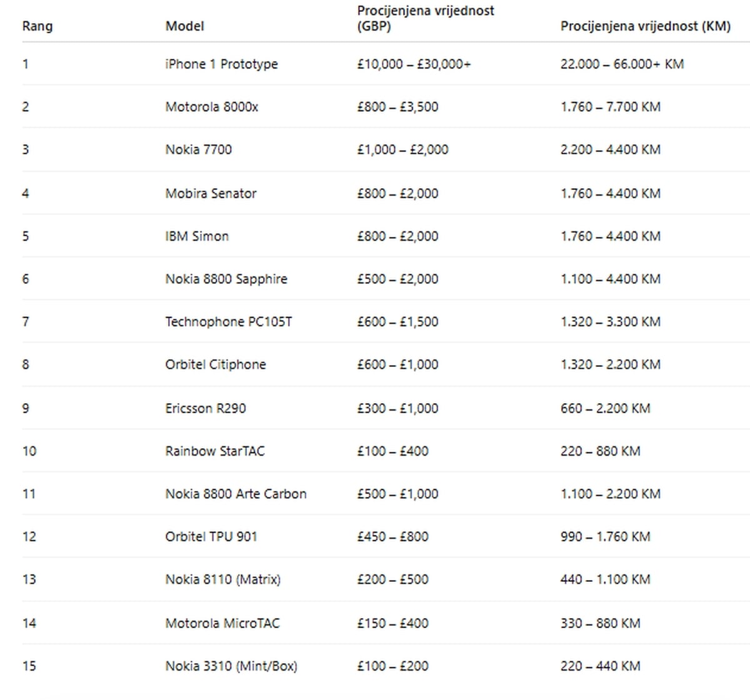Click the Nokia 8110 (Matrix) cell
The image size is (750, 700).
pos(222,579)
